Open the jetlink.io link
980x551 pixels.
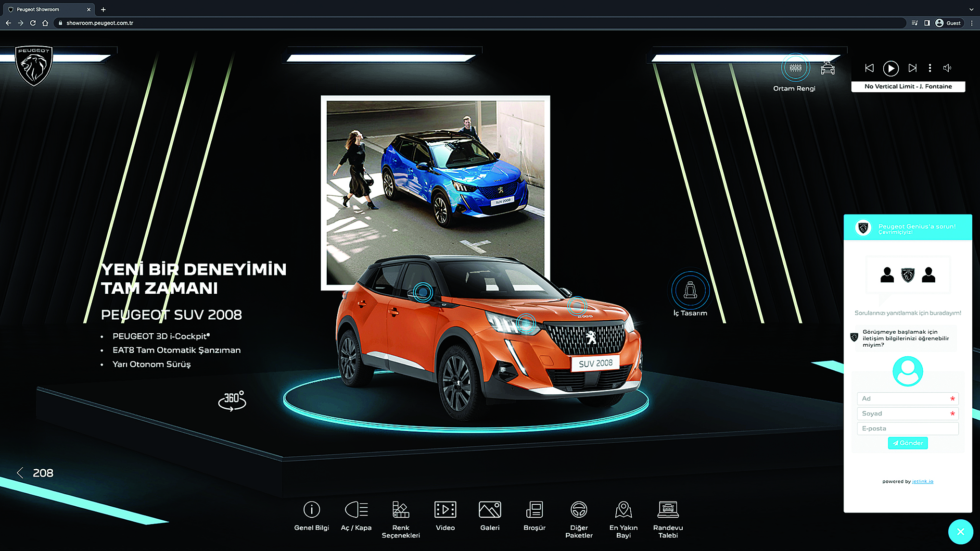coord(922,481)
